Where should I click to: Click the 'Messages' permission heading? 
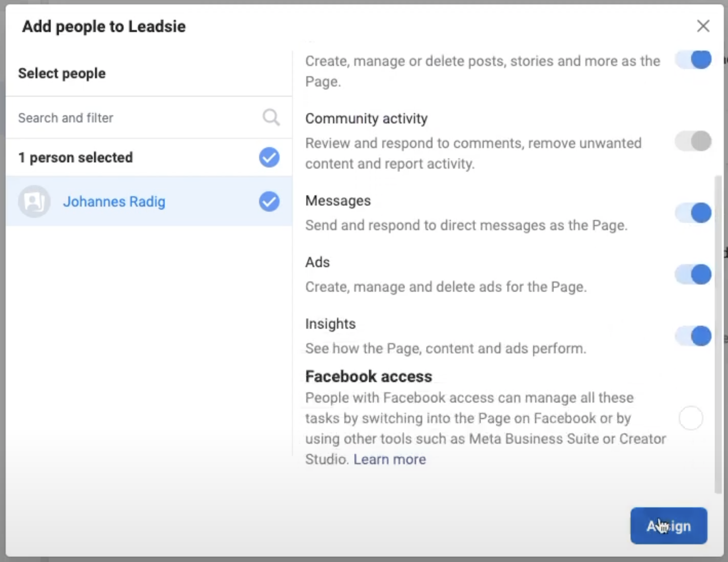pos(338,201)
